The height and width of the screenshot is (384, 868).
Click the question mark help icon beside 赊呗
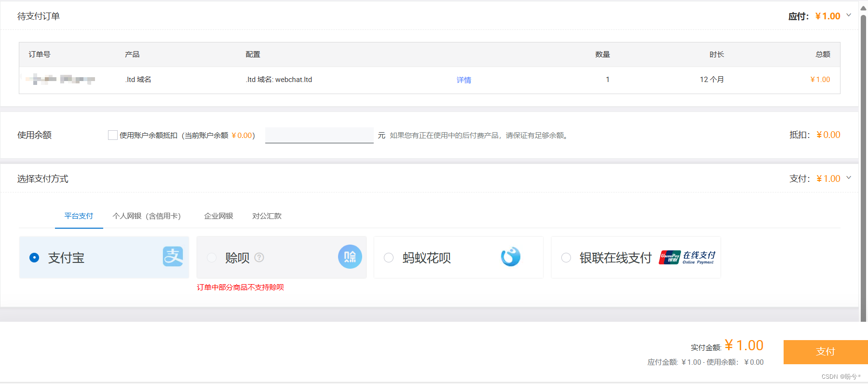point(259,258)
